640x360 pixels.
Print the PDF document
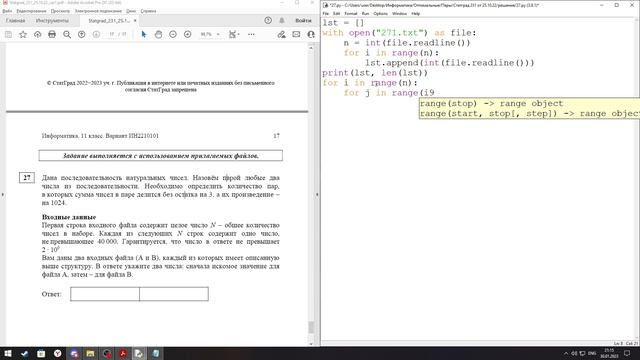click(x=52, y=35)
